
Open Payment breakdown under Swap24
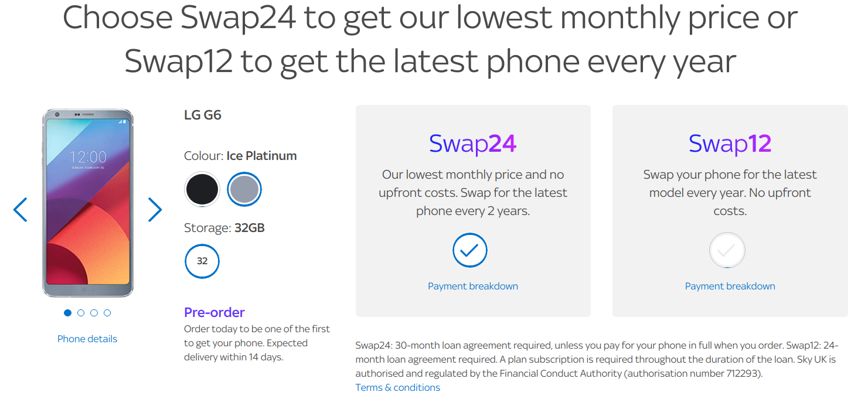(473, 287)
